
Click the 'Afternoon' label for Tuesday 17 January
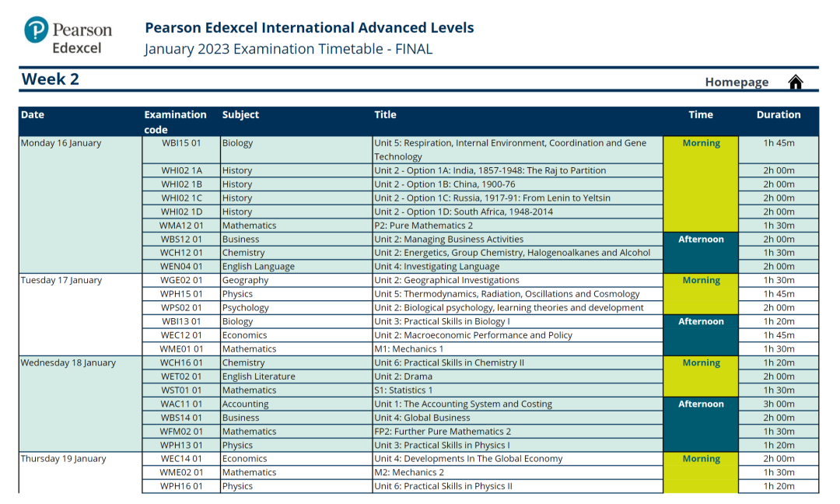click(701, 321)
